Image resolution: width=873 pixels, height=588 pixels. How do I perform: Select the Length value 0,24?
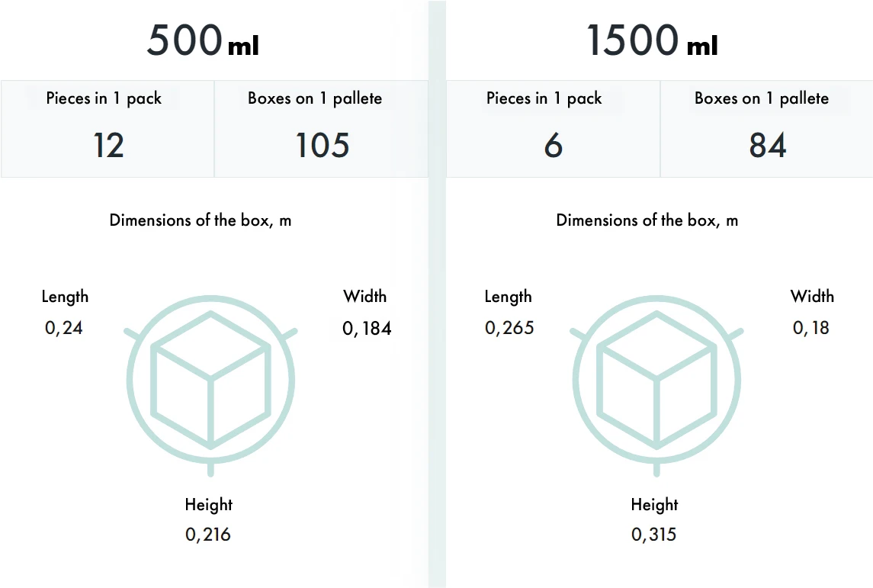[x=64, y=328]
